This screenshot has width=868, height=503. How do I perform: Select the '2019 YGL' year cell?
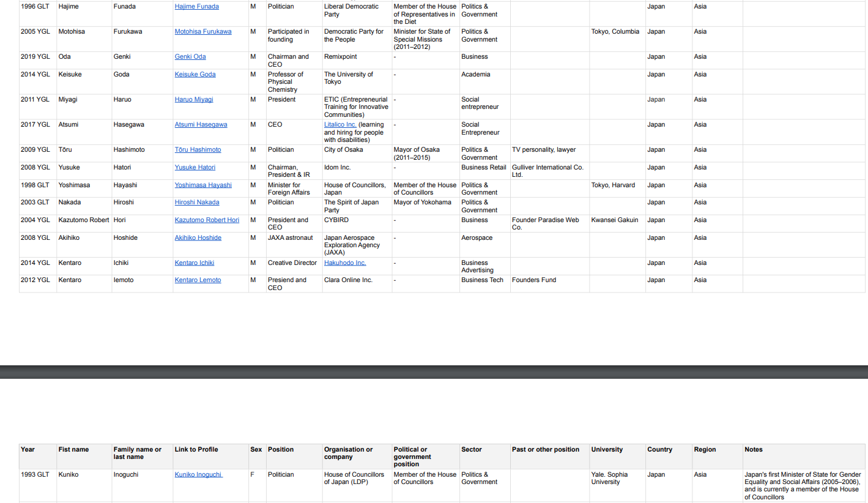tap(38, 61)
